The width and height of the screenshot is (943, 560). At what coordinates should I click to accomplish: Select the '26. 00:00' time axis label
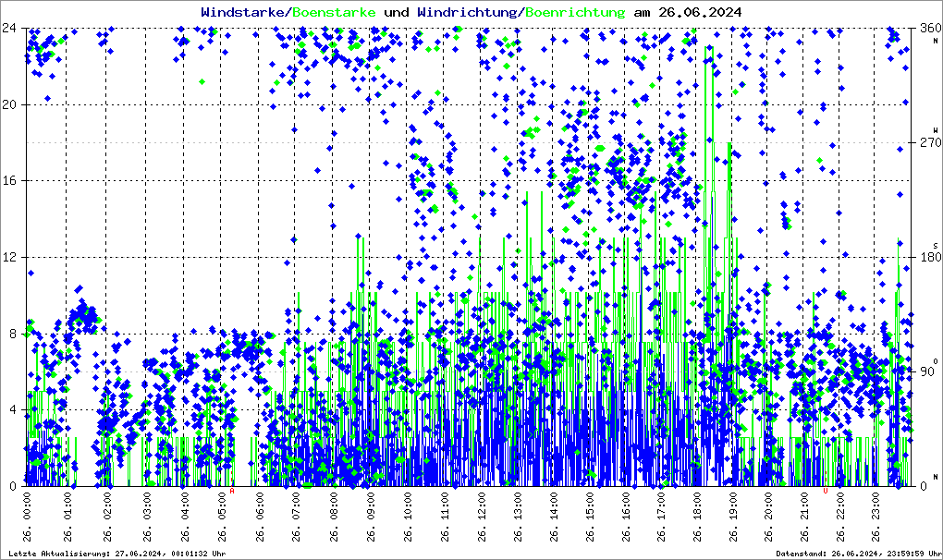point(28,517)
